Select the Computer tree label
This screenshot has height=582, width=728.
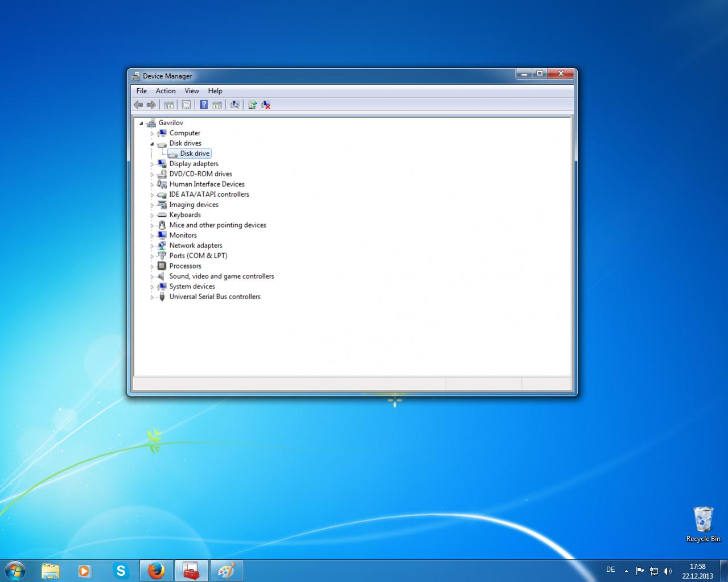tap(184, 133)
